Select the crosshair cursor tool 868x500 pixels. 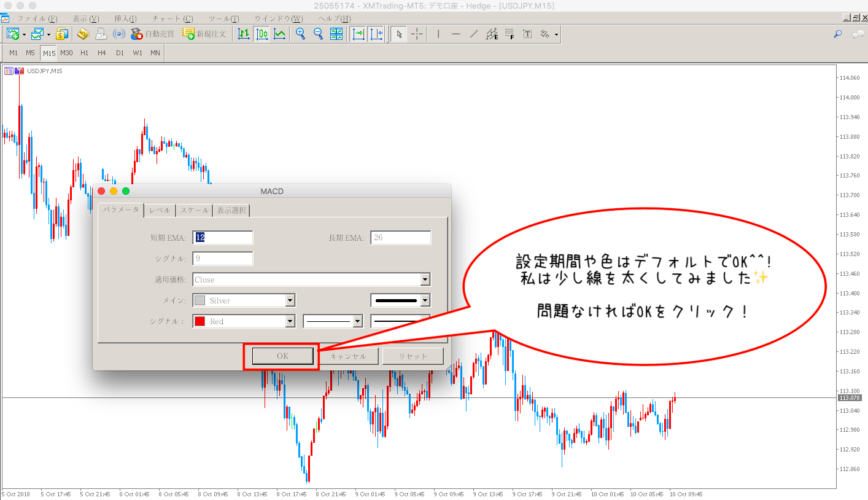[417, 34]
